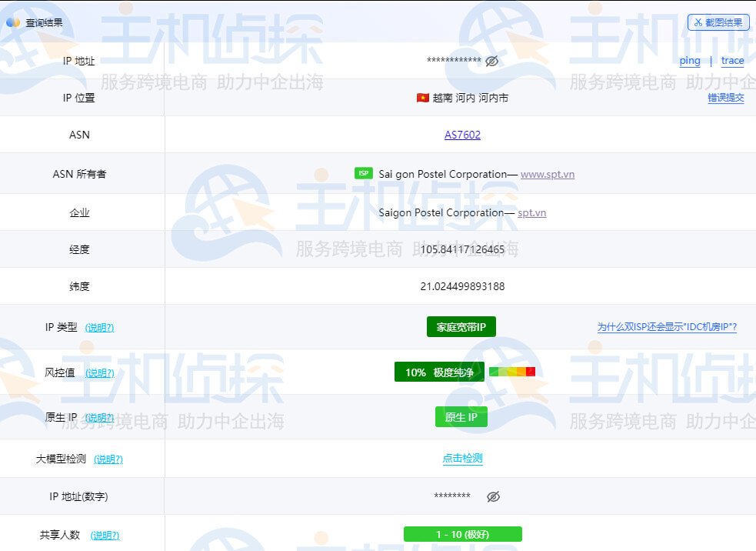756x551 pixels.
Task: Click the green 家庭宽带IP badge
Action: point(461,326)
